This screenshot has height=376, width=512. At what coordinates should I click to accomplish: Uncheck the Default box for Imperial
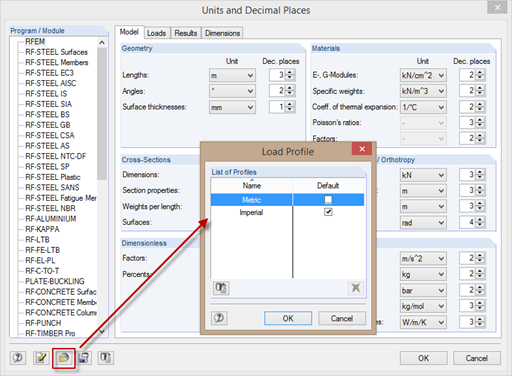328,212
